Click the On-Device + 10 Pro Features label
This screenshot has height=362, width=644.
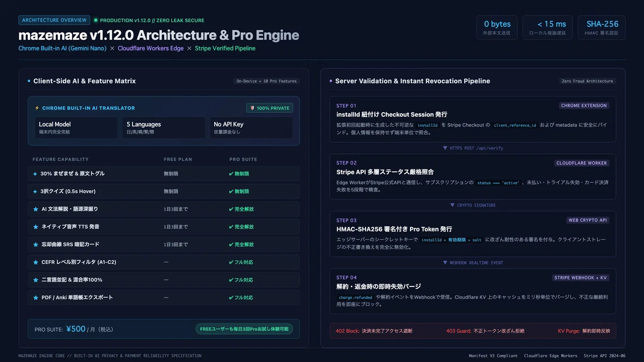tap(267, 81)
